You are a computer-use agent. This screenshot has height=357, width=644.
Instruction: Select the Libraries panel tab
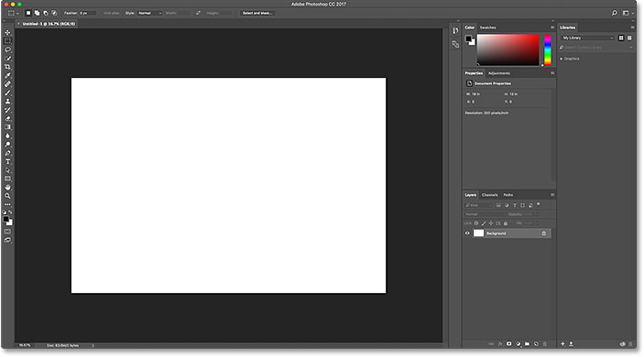pyautogui.click(x=568, y=27)
